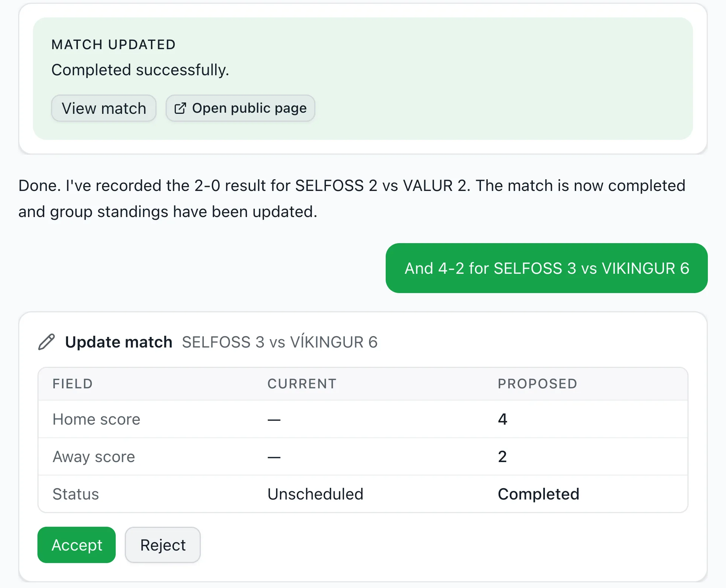
Task: Click the Home score row label
Action: [x=96, y=419]
